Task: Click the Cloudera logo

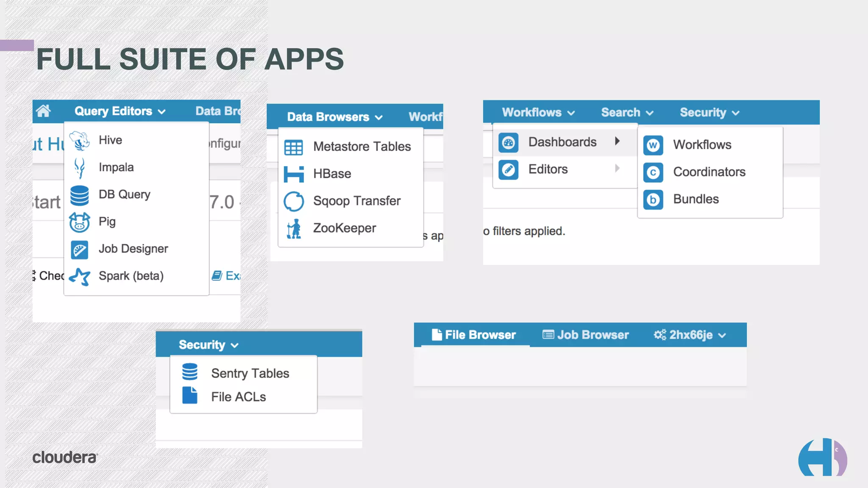Action: tap(65, 457)
